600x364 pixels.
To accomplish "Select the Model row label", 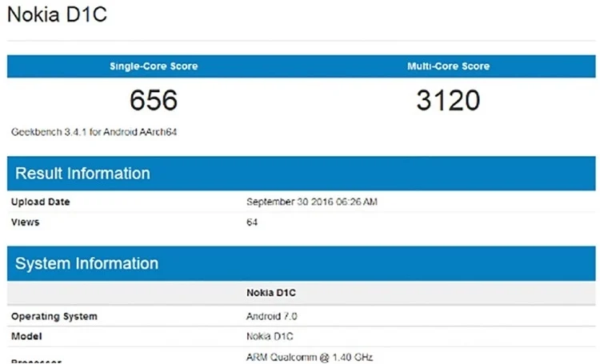I will [26, 337].
